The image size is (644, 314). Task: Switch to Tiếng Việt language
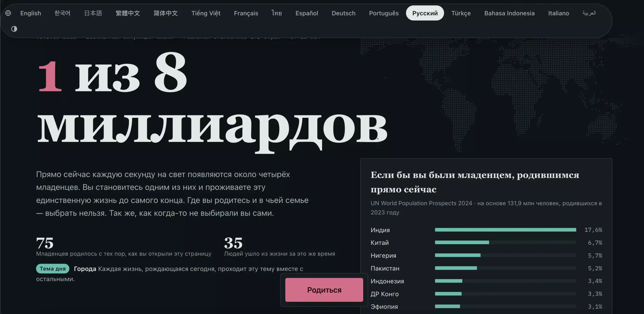pos(206,13)
